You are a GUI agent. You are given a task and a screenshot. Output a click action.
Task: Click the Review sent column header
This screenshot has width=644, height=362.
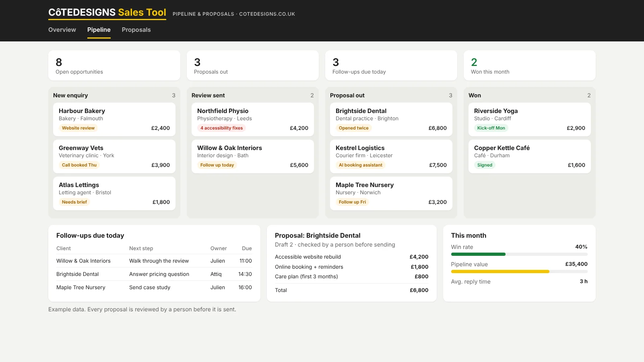[x=208, y=95]
